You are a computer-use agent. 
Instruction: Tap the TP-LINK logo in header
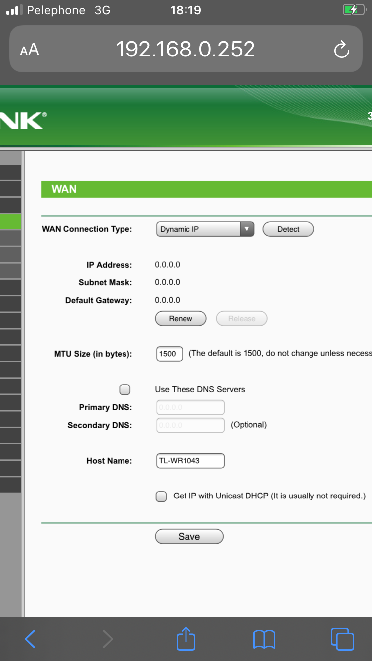[x=23, y=121]
